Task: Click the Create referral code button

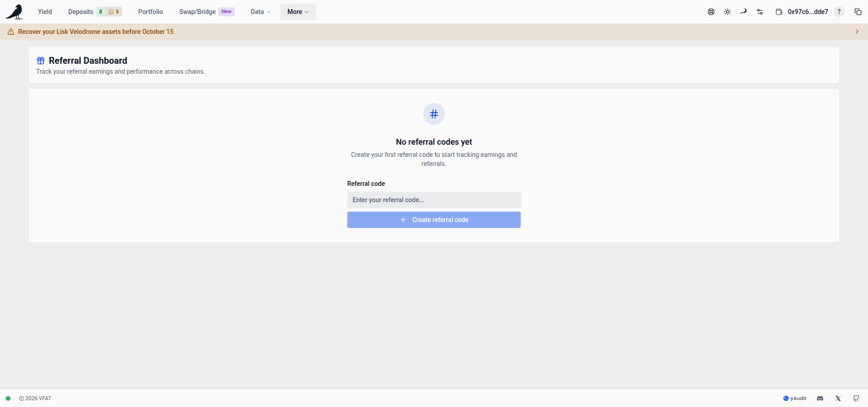Action: coord(434,220)
